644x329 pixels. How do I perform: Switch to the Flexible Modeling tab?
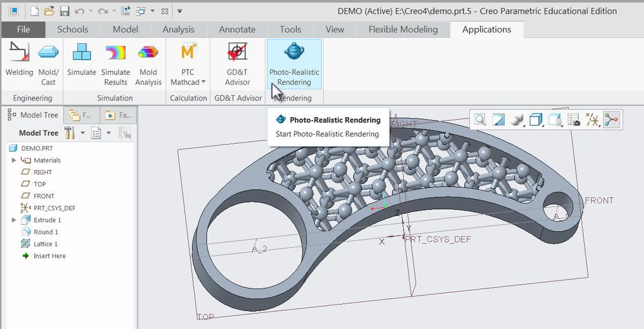(x=403, y=30)
